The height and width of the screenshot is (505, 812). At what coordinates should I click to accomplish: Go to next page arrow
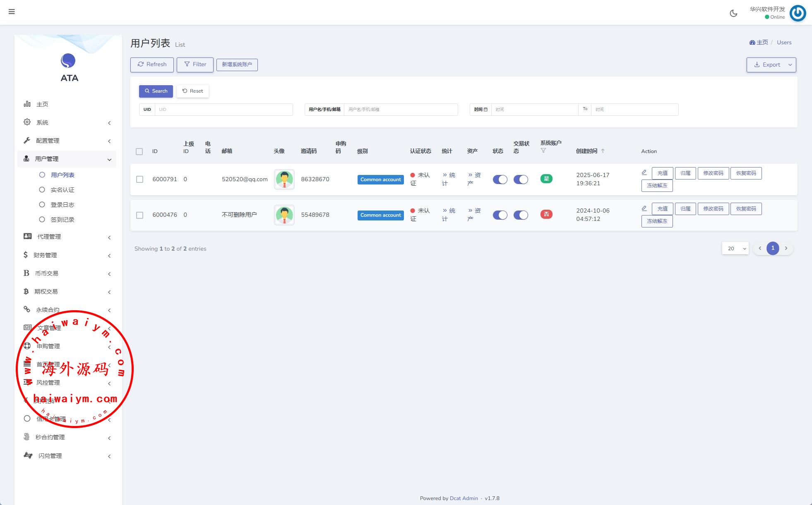[786, 248]
